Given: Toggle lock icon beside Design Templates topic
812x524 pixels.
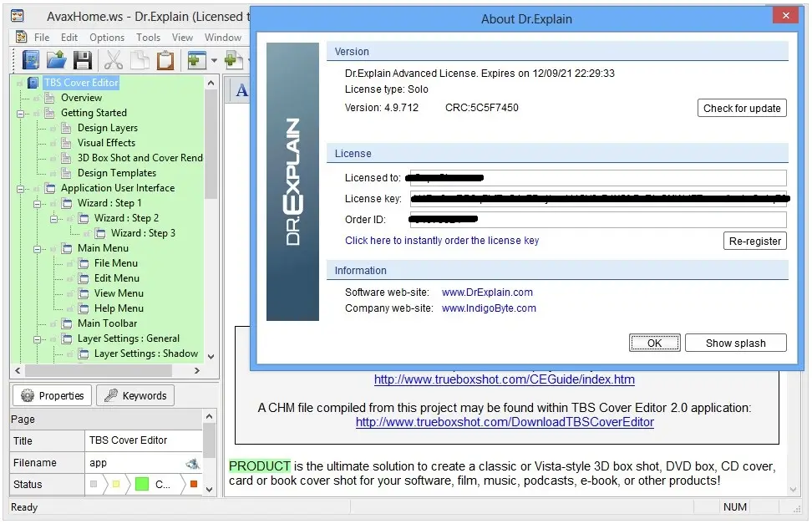Looking at the screenshot, I should (x=53, y=173).
